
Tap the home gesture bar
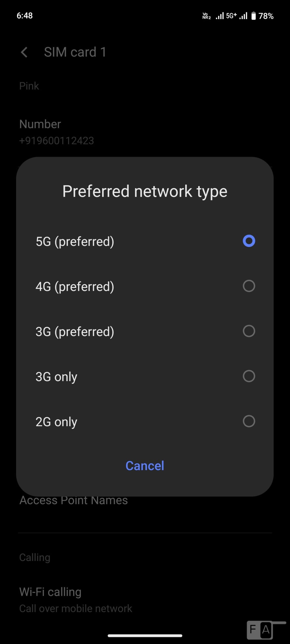(x=145, y=636)
